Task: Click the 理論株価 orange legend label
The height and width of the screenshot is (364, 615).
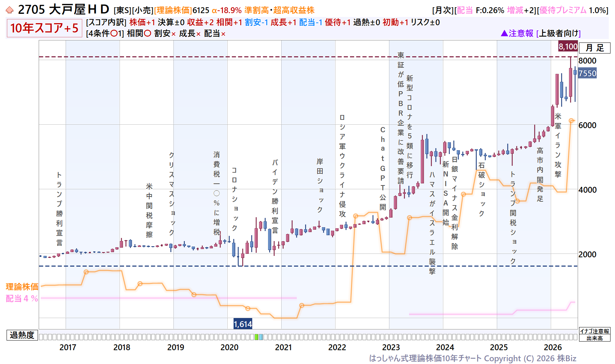Action: tap(22, 287)
